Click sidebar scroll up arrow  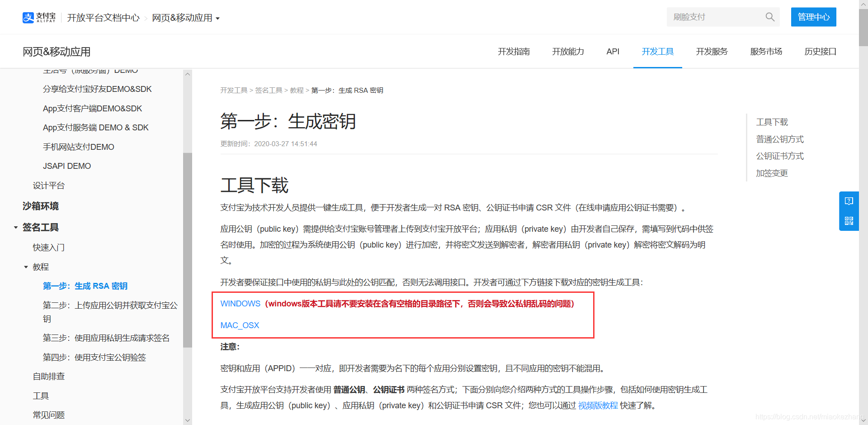coord(188,74)
